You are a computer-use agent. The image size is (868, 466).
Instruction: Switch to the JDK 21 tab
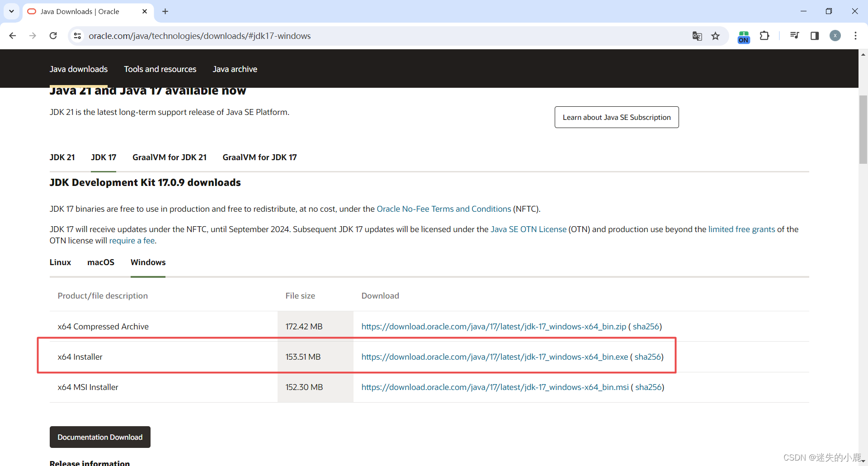point(62,157)
